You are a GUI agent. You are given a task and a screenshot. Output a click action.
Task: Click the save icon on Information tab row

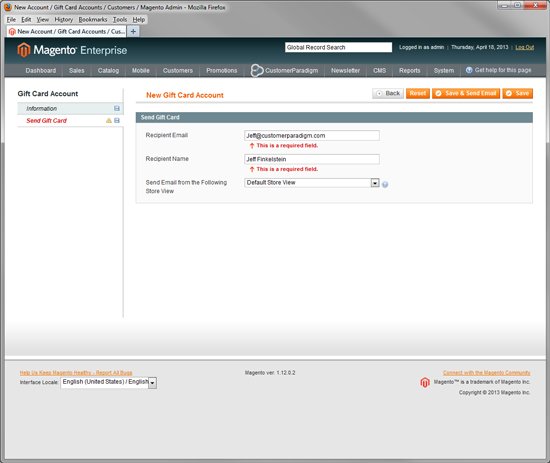(x=117, y=108)
